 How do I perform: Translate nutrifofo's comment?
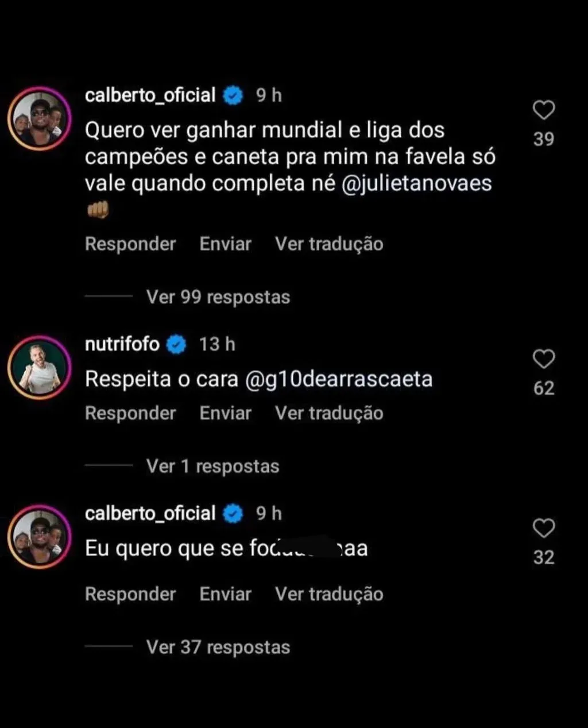tap(329, 413)
